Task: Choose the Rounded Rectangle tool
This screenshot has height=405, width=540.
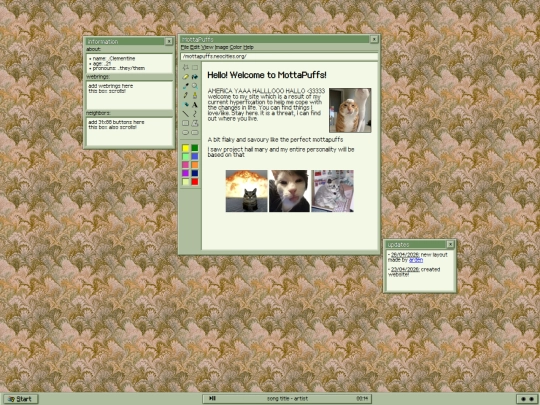Action: pos(195,133)
